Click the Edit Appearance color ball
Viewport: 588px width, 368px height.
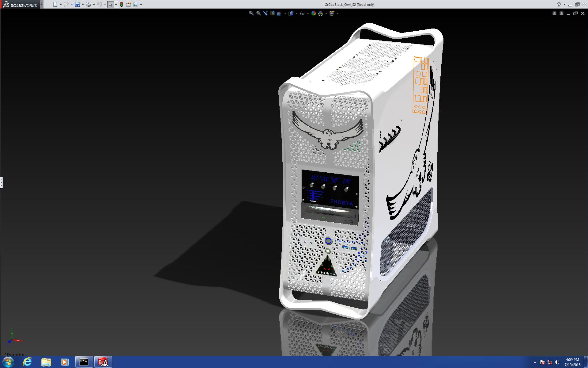pyautogui.click(x=313, y=13)
